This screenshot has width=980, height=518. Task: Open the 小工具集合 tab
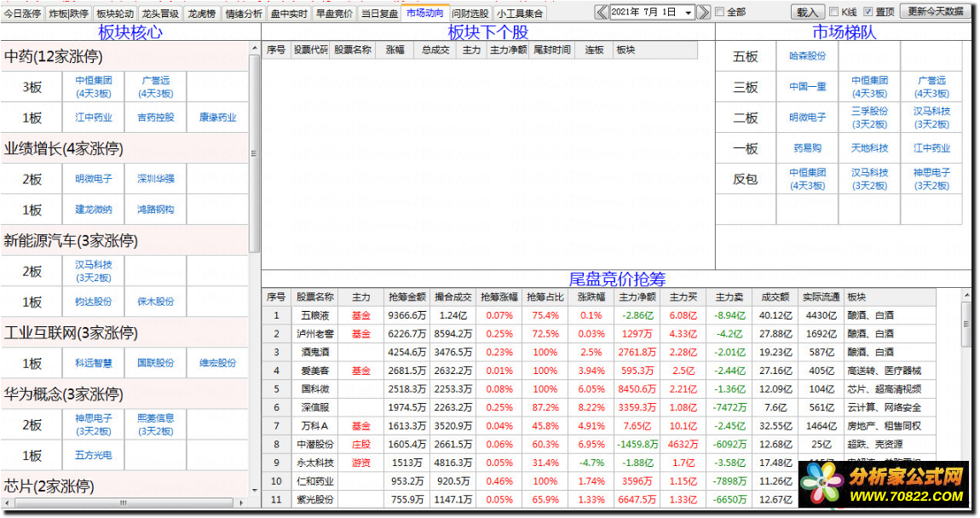click(520, 13)
